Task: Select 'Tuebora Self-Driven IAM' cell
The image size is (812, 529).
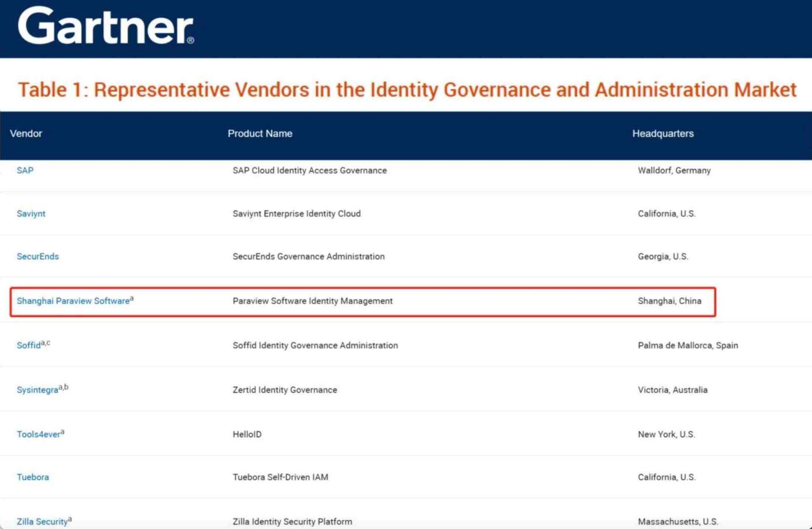Action: pos(280,477)
